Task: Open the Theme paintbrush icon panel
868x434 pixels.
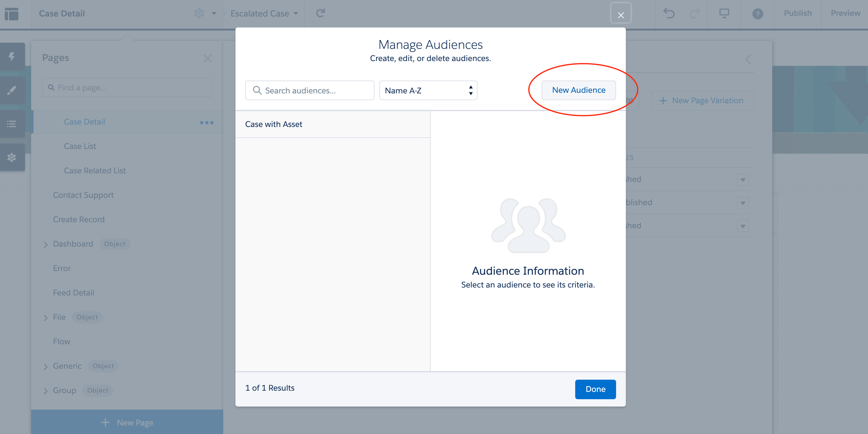Action: pyautogui.click(x=12, y=90)
